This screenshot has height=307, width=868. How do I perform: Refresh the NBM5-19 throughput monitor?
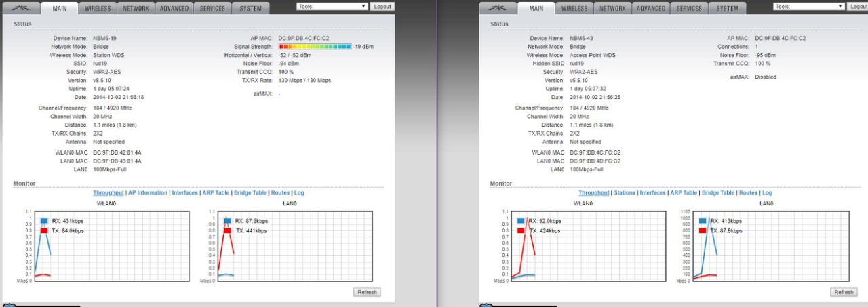click(x=367, y=292)
